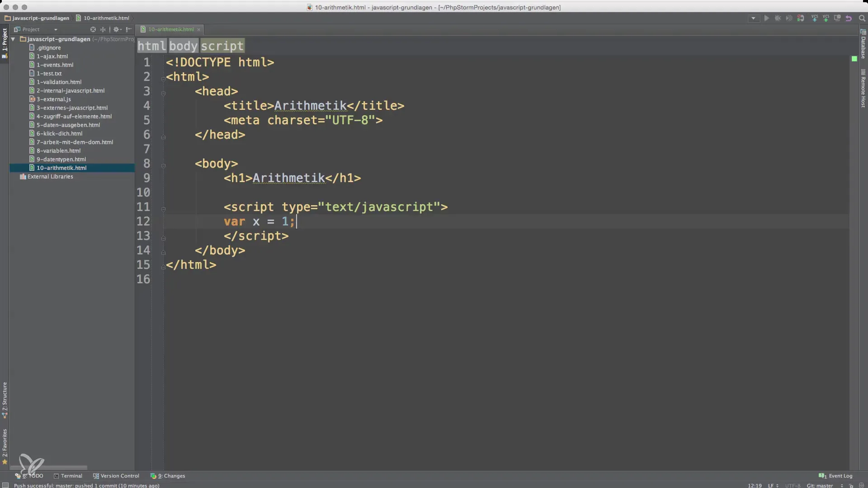This screenshot has width=868, height=488.
Task: Open Version Control tool window
Action: (116, 476)
